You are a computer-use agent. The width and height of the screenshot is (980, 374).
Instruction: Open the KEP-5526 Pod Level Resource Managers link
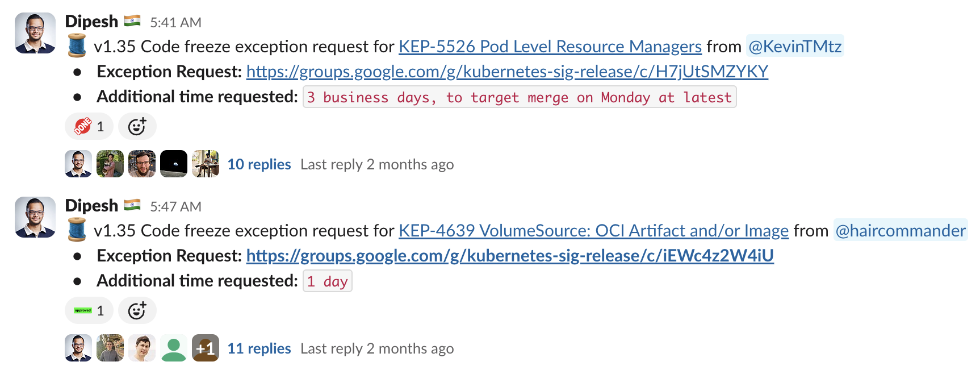tap(550, 47)
